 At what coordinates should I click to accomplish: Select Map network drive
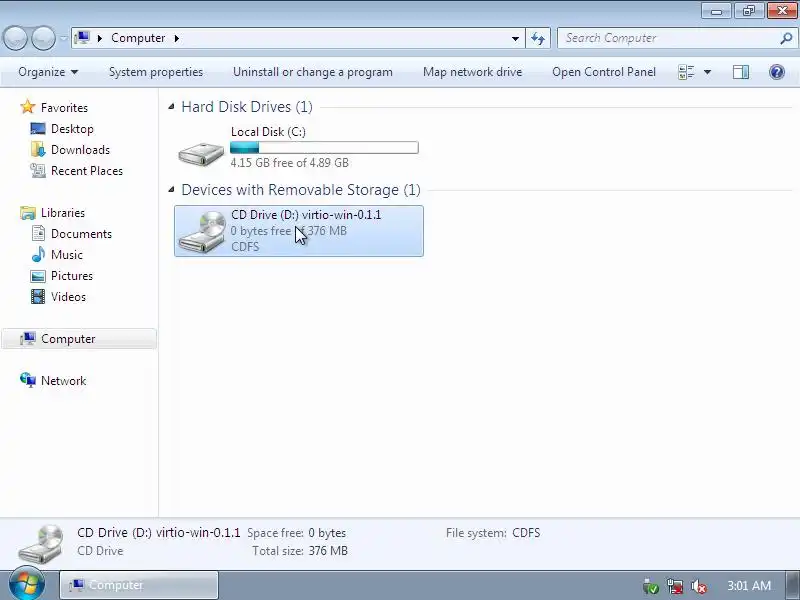pyautogui.click(x=472, y=72)
